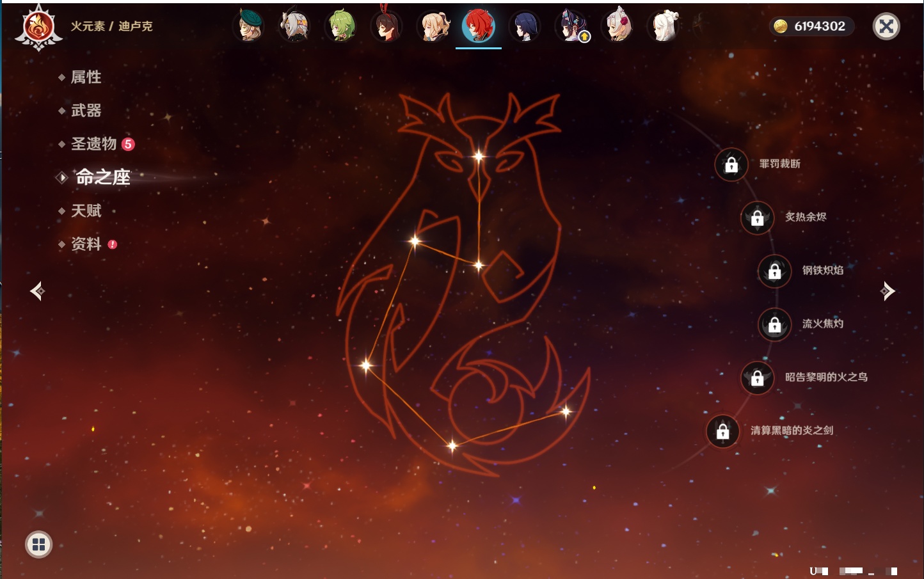This screenshot has width=924, height=579.
Task: Open the 属性 attributes tab
Action: tap(86, 77)
